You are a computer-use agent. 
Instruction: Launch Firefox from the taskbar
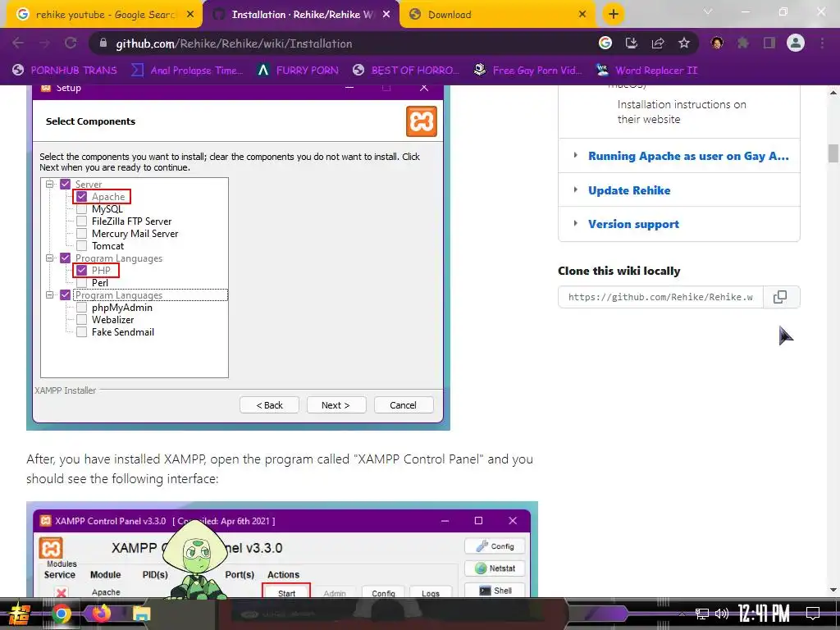pos(101,614)
